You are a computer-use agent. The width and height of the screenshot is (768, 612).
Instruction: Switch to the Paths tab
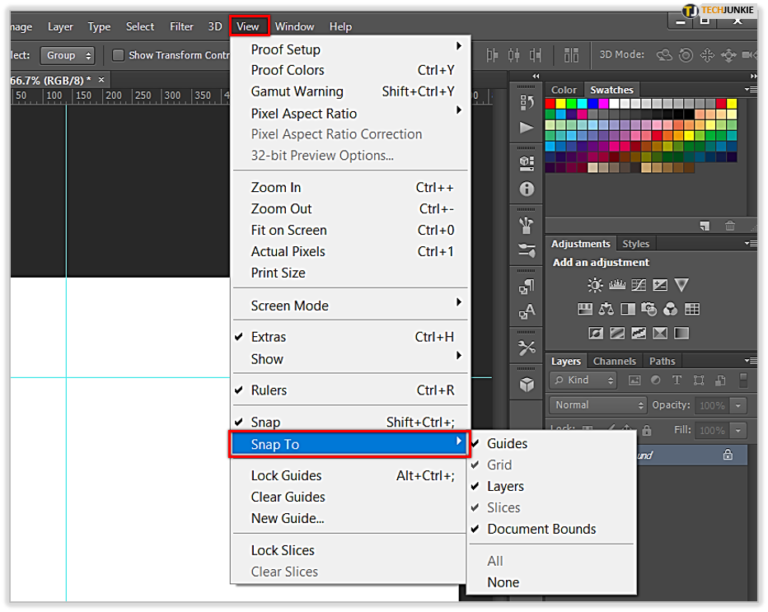(662, 361)
